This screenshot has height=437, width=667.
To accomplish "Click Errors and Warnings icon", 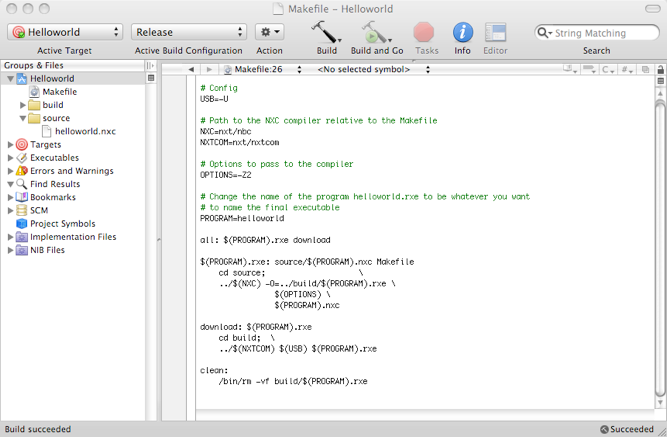I will tap(22, 171).
